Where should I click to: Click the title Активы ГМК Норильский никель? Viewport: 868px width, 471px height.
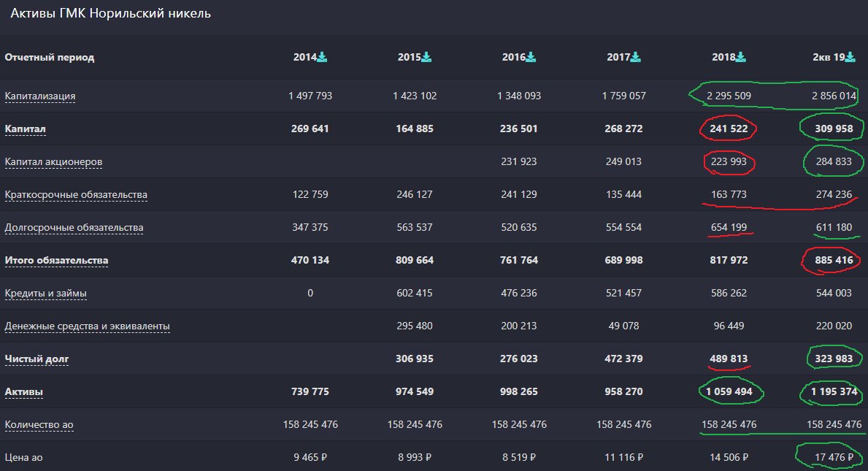tap(111, 13)
